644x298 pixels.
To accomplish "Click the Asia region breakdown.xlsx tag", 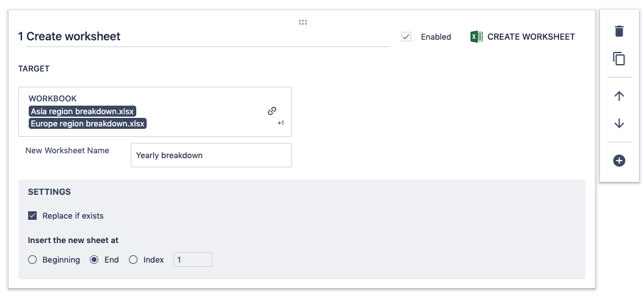I will tap(82, 111).
